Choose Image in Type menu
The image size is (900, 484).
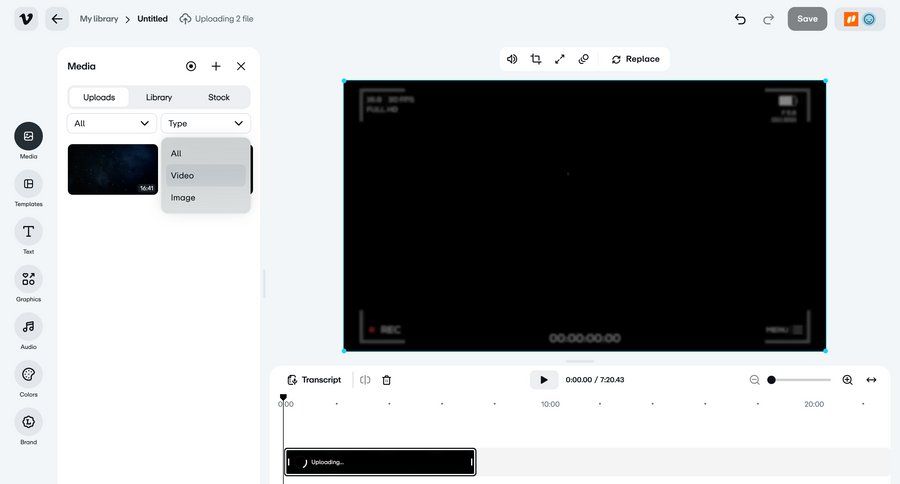[x=205, y=198]
